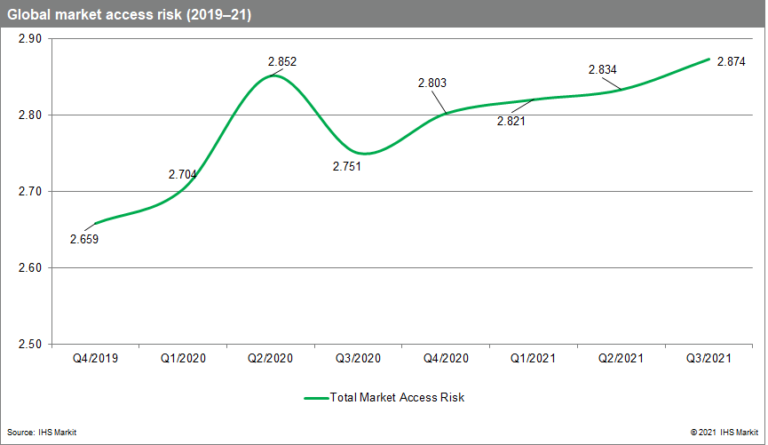Click the Source: IHS Markit text

[x=42, y=432]
